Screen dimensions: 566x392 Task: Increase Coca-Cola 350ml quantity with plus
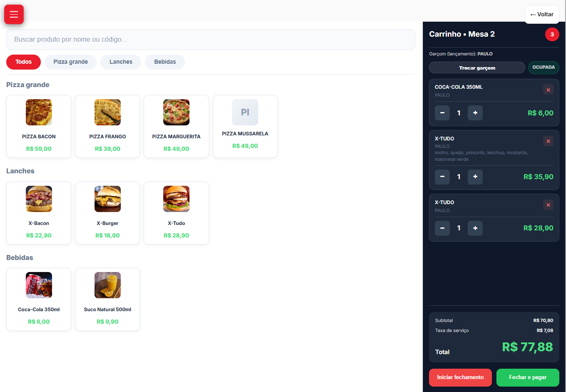pos(475,113)
